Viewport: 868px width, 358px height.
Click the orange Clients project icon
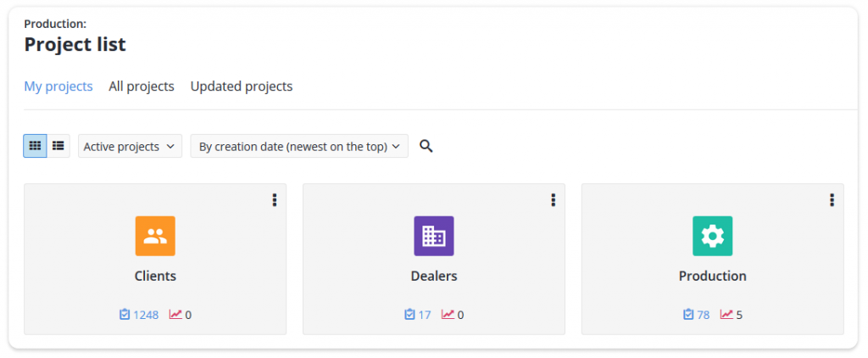coord(155,236)
